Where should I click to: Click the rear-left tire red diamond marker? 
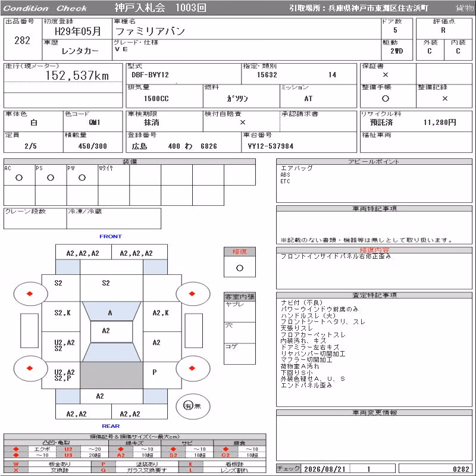pyautogui.click(x=30, y=368)
